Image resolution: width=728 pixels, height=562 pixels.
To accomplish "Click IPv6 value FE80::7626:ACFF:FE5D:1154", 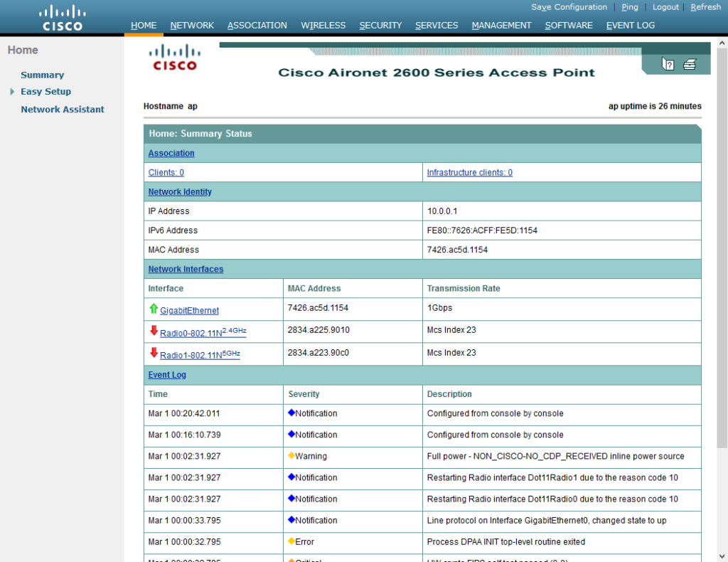I will point(482,230).
